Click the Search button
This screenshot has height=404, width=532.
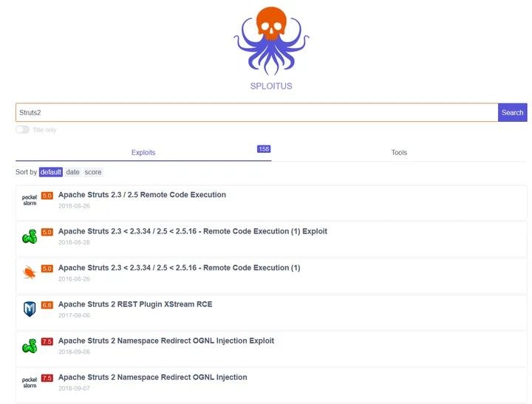(x=512, y=112)
